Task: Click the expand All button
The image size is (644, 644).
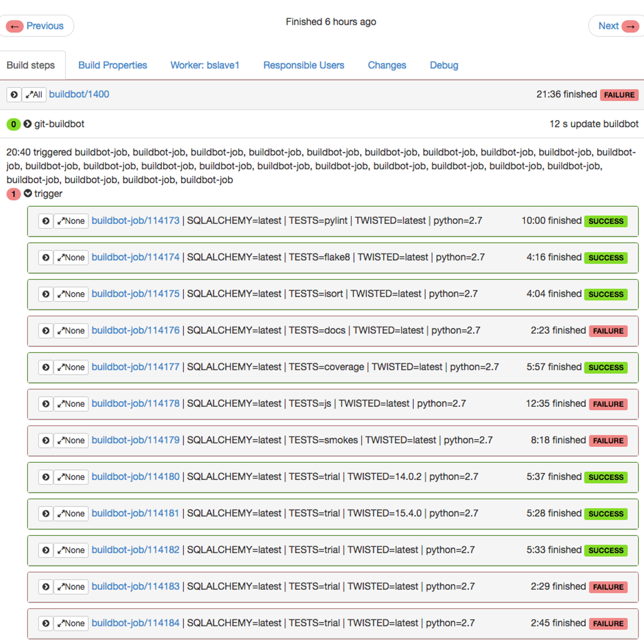Action: (x=34, y=95)
